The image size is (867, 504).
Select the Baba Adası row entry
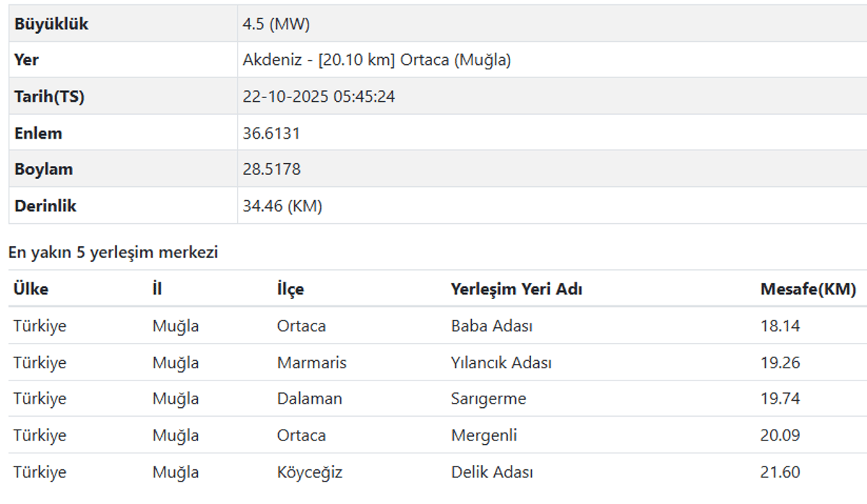coord(492,326)
